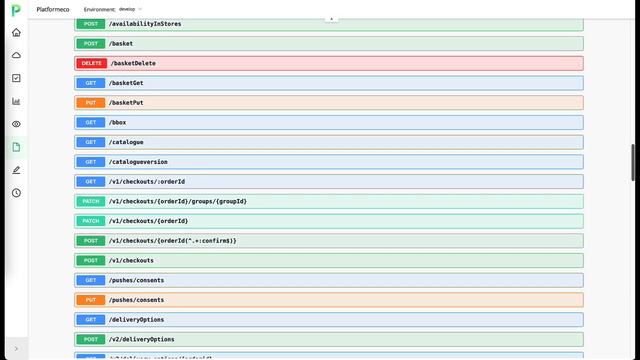Expand GET /basketGet endpoint
Viewport: 640px width, 360px height.
pos(329,83)
